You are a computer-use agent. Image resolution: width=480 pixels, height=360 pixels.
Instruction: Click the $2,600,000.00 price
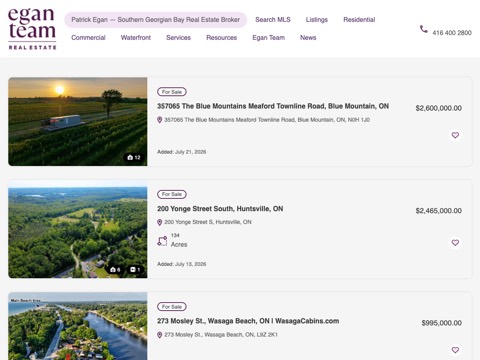439,108
